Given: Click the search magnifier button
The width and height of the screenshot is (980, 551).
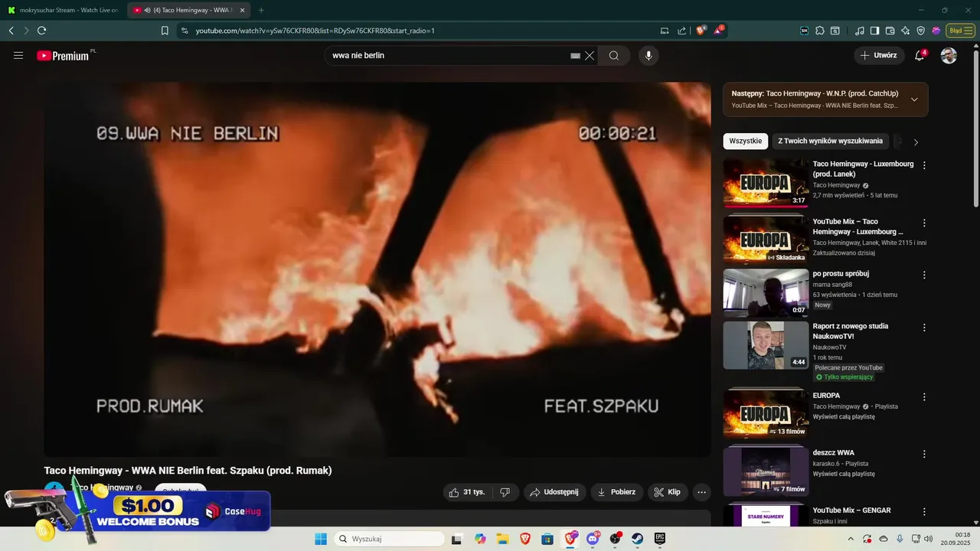Looking at the screenshot, I should [x=614, y=55].
